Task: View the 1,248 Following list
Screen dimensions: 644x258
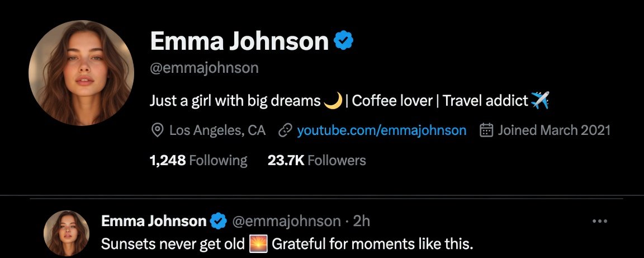Action: tap(199, 160)
